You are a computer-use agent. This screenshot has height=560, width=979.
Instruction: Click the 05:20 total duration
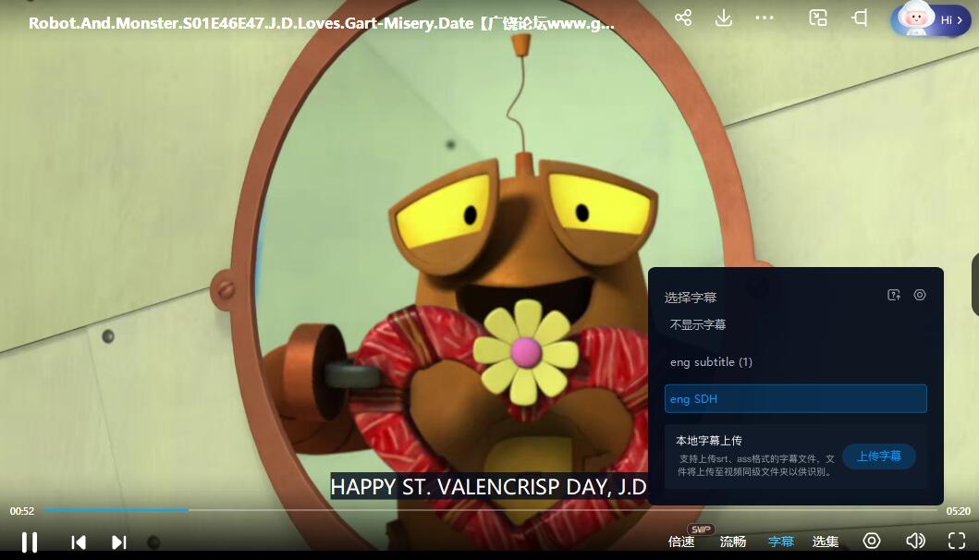point(959,511)
